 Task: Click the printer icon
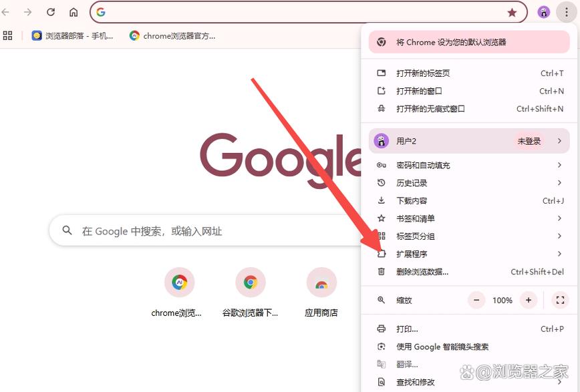(x=382, y=329)
